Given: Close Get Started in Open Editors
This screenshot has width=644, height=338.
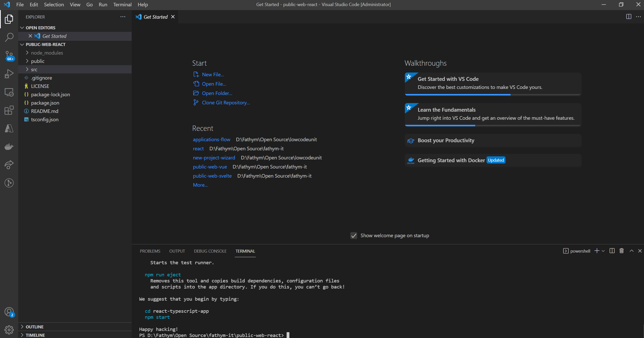Looking at the screenshot, I should [30, 36].
